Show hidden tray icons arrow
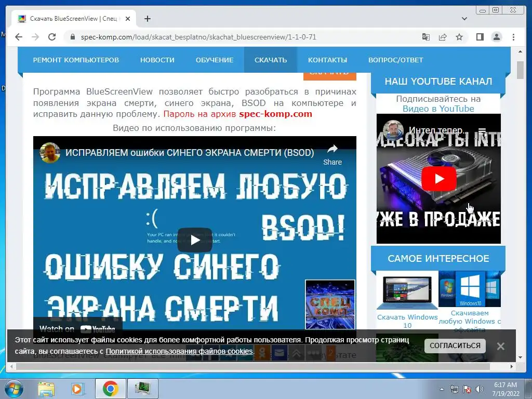532x399 pixels. [x=442, y=389]
